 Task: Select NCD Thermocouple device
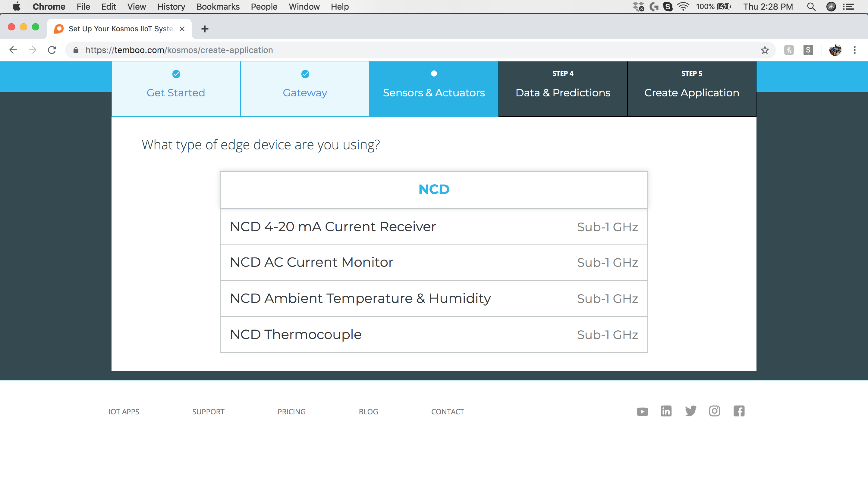(434, 334)
